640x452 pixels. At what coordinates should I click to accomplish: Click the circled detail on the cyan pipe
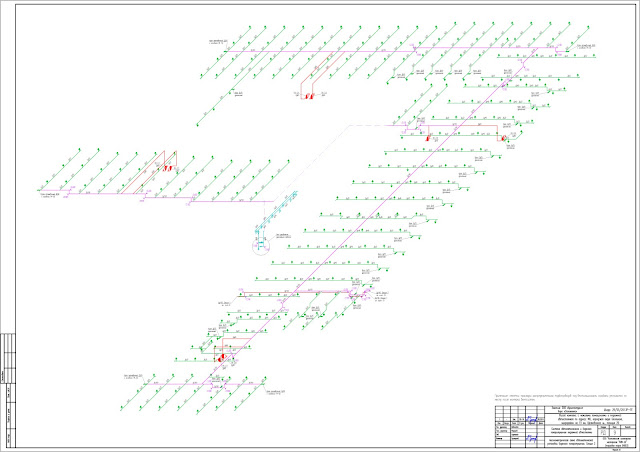click(261, 245)
